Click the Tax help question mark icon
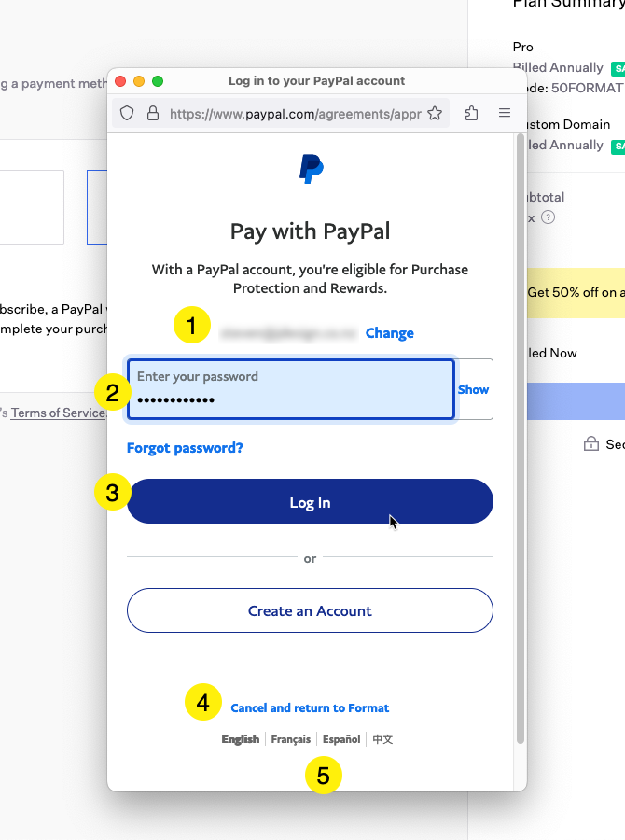The width and height of the screenshot is (625, 840). pyautogui.click(x=548, y=217)
